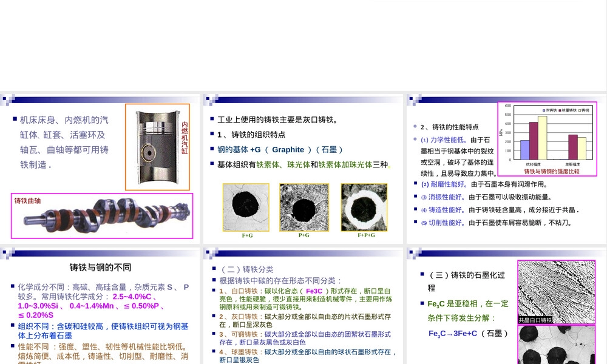Select the F+P+G microstructure image

(x=364, y=207)
